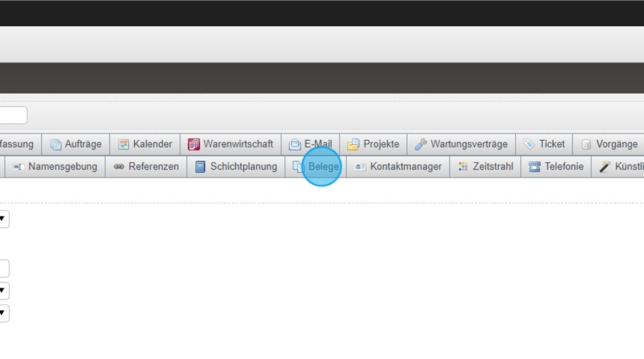Click the input field above the tab bar
The image size is (644, 359).
13,115
